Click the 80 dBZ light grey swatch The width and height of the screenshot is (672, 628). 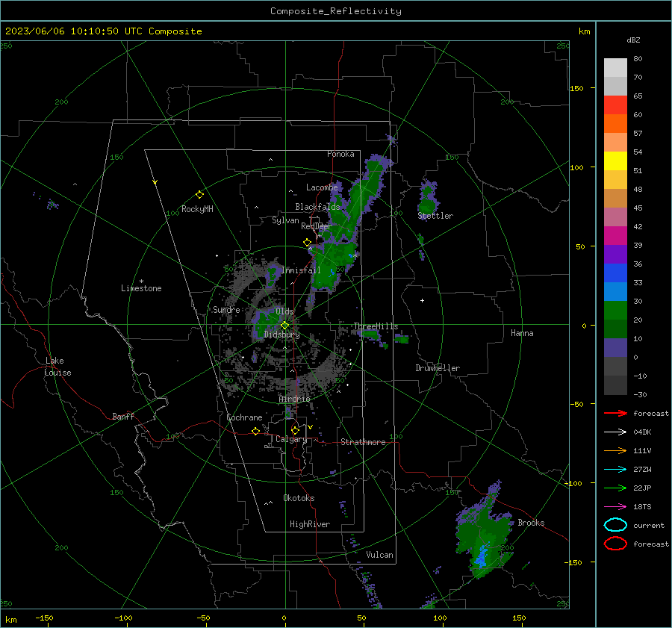pos(615,68)
